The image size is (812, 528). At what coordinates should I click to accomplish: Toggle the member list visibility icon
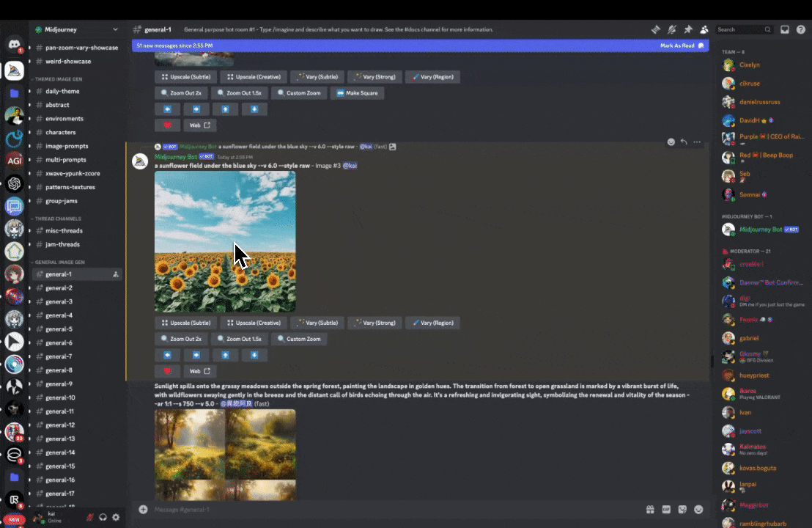[x=704, y=29]
